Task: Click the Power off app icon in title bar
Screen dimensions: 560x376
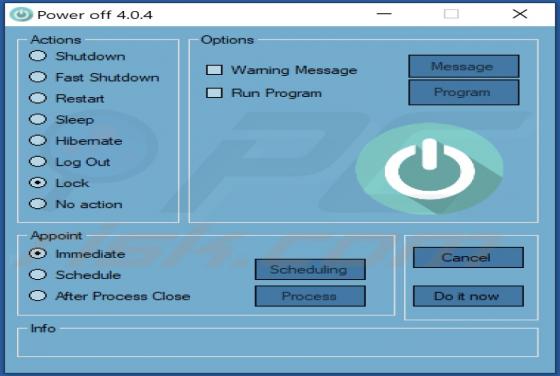Action: pos(21,14)
